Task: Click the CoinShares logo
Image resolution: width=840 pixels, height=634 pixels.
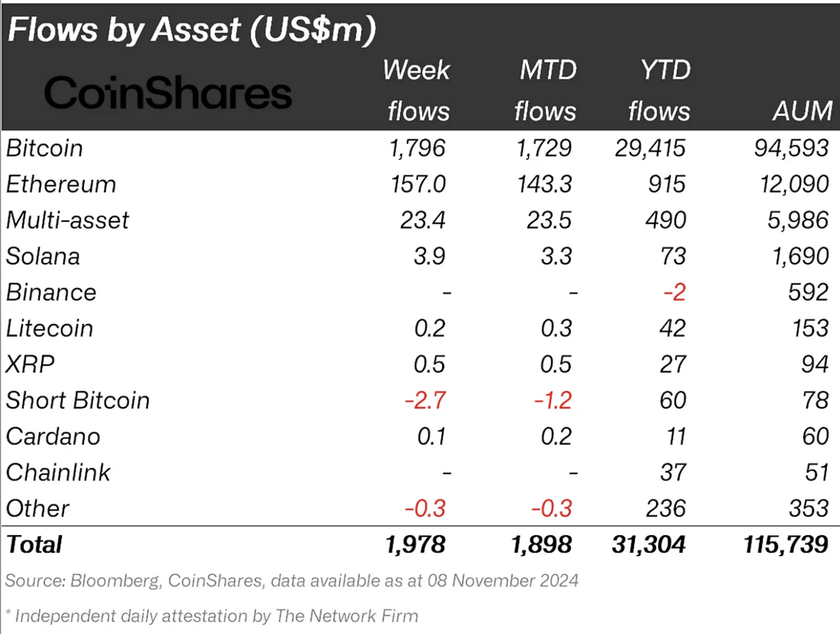Action: [x=168, y=93]
